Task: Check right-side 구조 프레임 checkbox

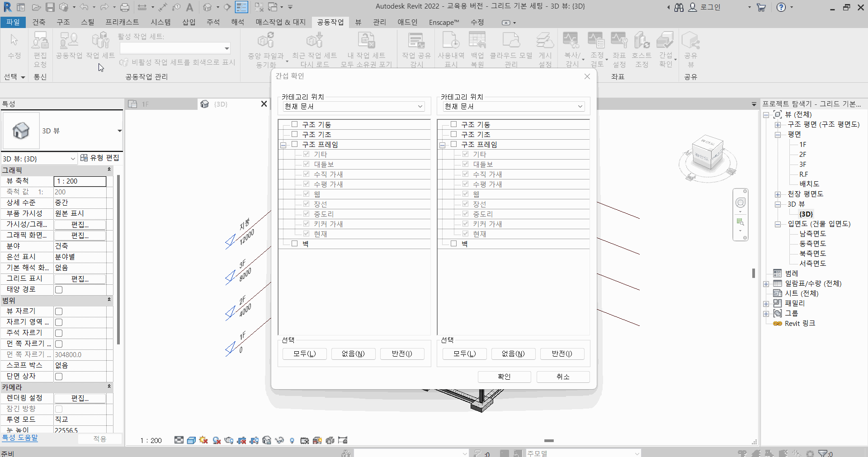Action: tap(454, 144)
